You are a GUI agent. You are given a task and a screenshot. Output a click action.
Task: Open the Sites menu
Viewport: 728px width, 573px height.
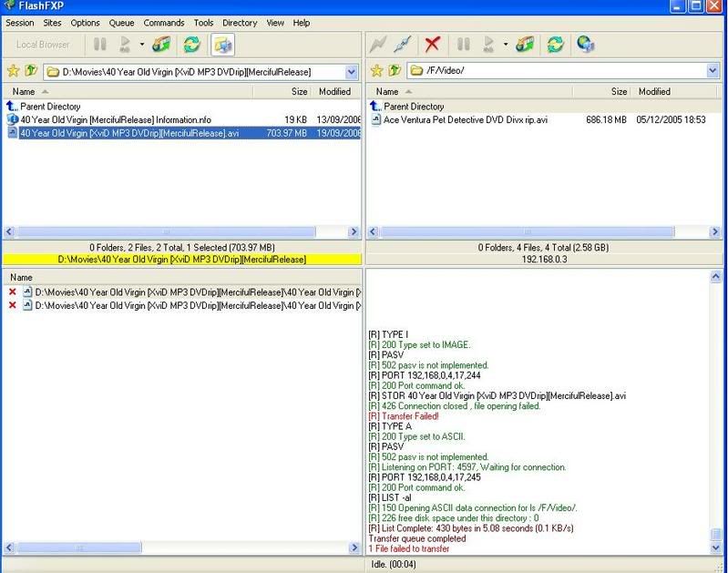click(x=52, y=23)
